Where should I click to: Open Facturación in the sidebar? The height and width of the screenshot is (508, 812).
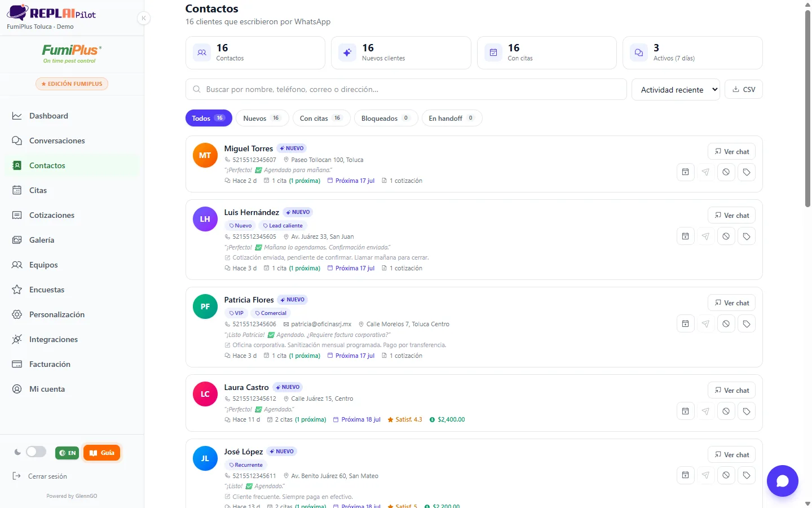(72, 364)
